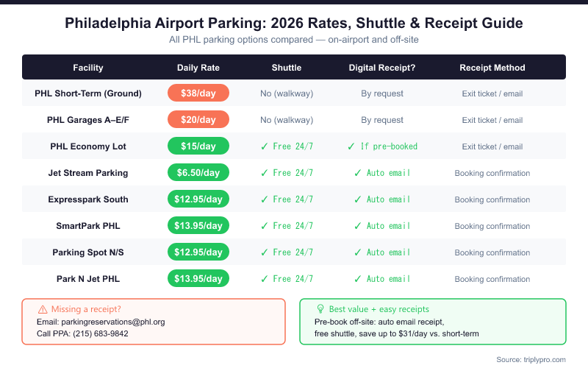Screen dimensions: 588x368
Task: Click the checkmark next to Jet Stream Free 24/7
Action: [265, 173]
